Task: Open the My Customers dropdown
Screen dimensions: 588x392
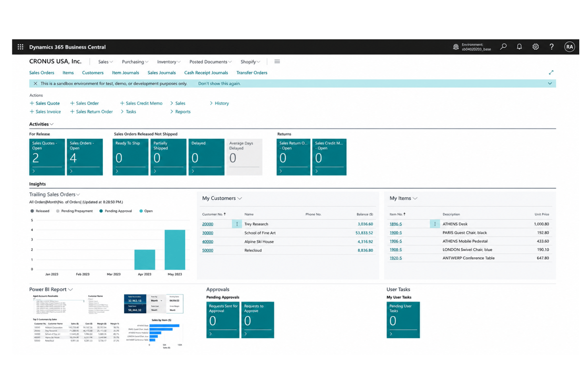Action: pyautogui.click(x=240, y=198)
